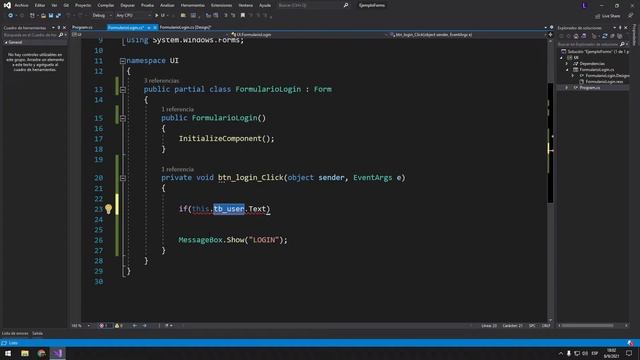Open the Salida tab
Screen dimensions: 640x360
coord(38,333)
